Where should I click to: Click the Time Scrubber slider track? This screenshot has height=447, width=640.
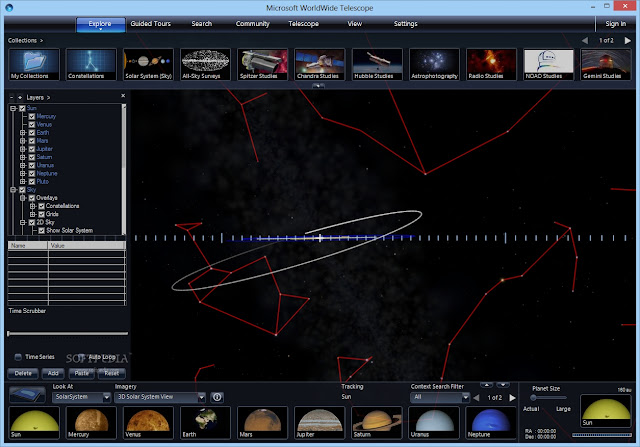pyautogui.click(x=67, y=334)
